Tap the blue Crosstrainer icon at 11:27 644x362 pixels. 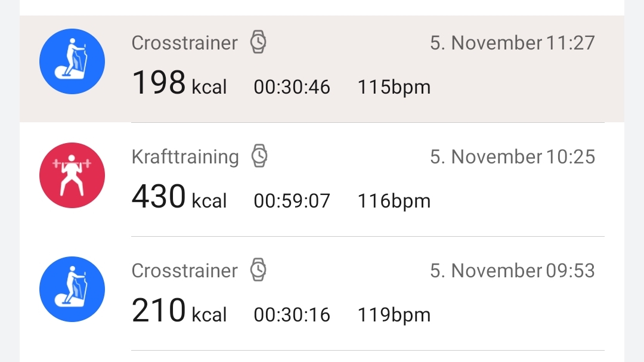click(x=72, y=61)
